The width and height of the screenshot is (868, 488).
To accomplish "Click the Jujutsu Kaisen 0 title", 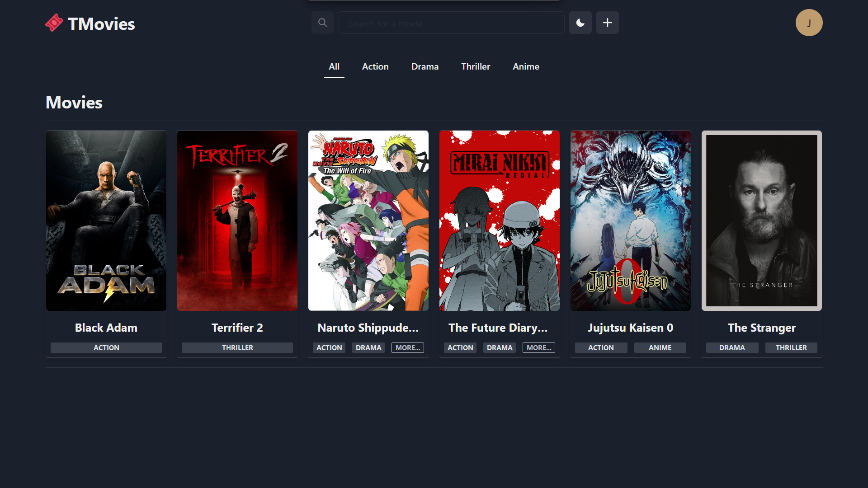I will (x=631, y=328).
